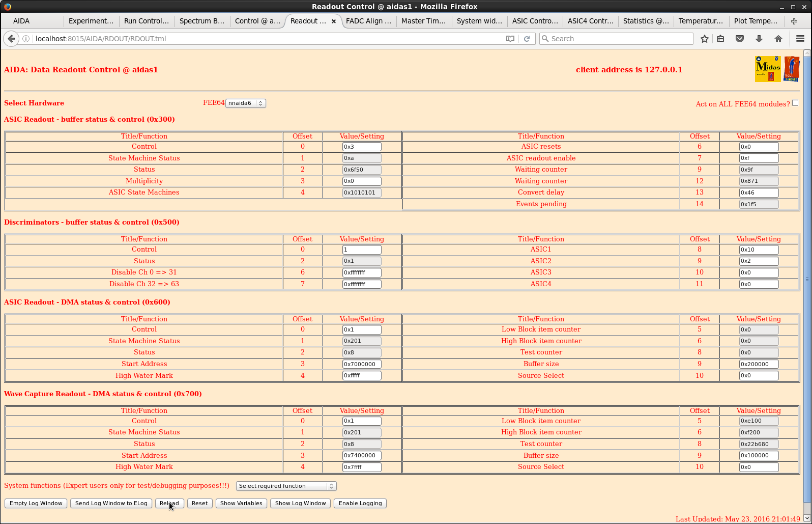Click the Empty Log Window button
This screenshot has height=524, width=812.
(36, 503)
